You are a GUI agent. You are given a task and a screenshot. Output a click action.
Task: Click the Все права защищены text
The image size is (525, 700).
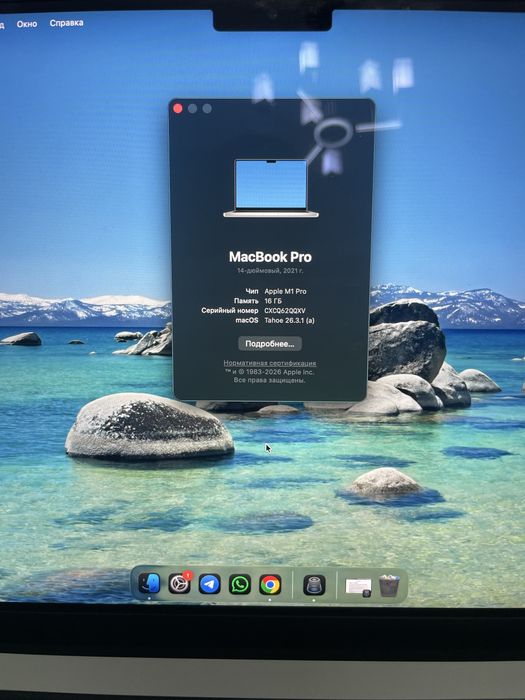(x=269, y=380)
